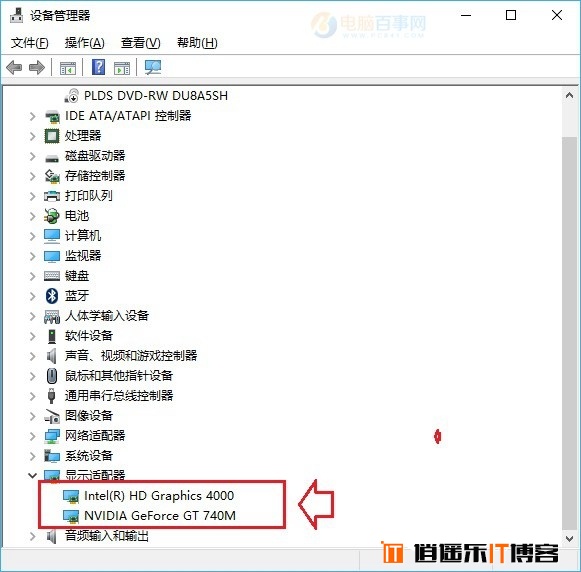Expand the 网络适配器 node
The height and width of the screenshot is (572, 581).
[33, 436]
